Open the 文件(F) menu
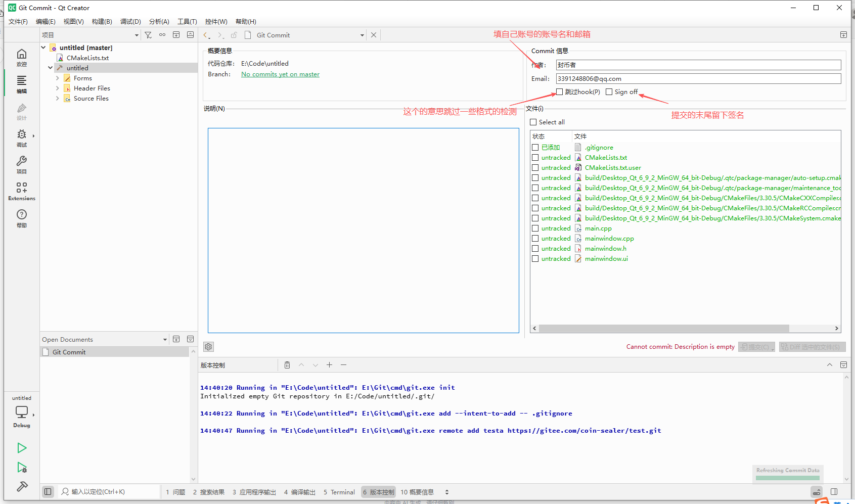855x504 pixels. tap(18, 22)
